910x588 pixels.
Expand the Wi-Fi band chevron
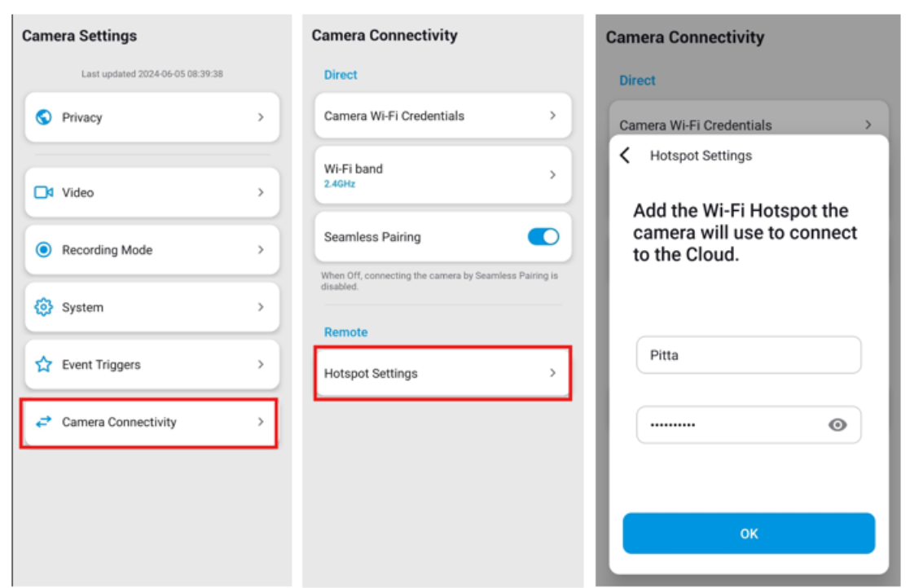[x=552, y=174]
